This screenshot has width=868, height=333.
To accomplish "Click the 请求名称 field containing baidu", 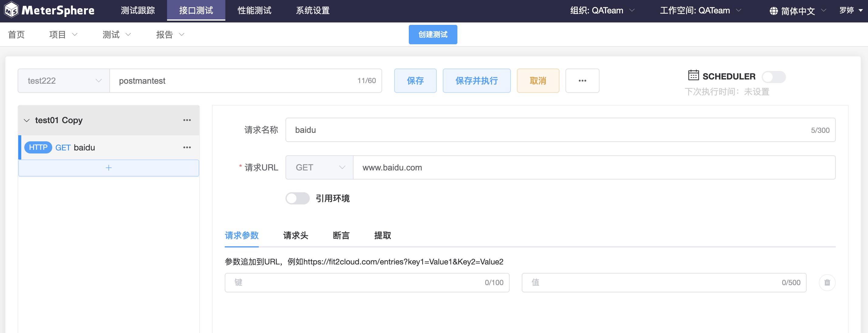I will point(560,130).
